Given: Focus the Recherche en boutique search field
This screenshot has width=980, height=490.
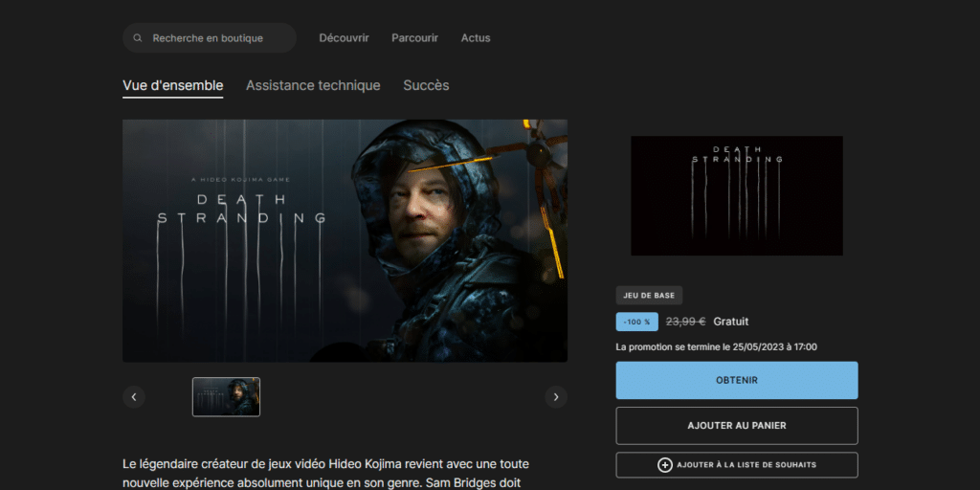Looking at the screenshot, I should tap(210, 38).
